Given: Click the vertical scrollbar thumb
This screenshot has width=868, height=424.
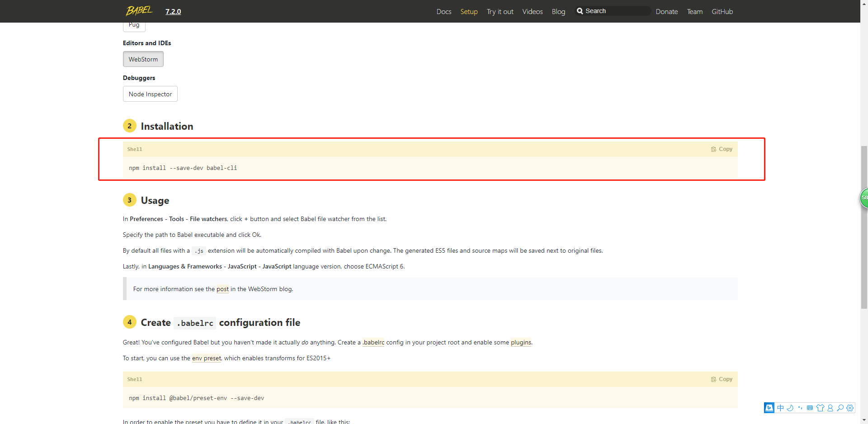Looking at the screenshot, I should pos(864,227).
